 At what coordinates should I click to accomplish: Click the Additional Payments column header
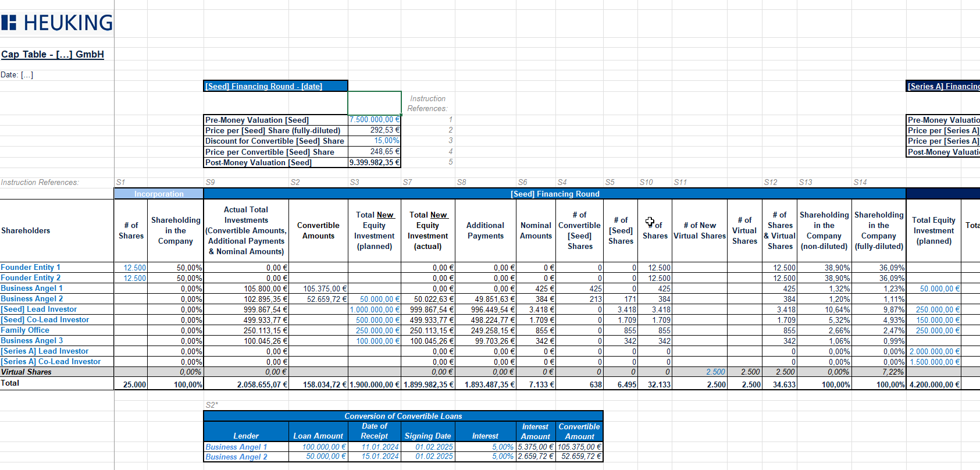click(485, 230)
